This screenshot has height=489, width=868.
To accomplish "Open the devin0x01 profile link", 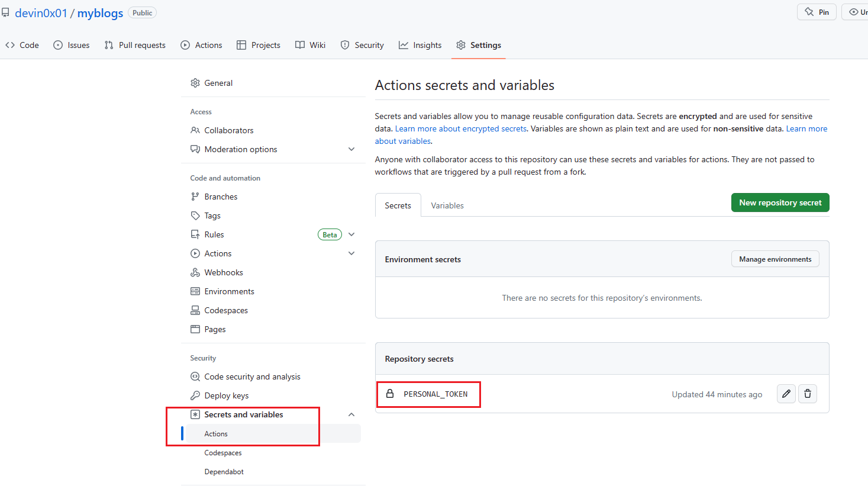I will (x=41, y=12).
